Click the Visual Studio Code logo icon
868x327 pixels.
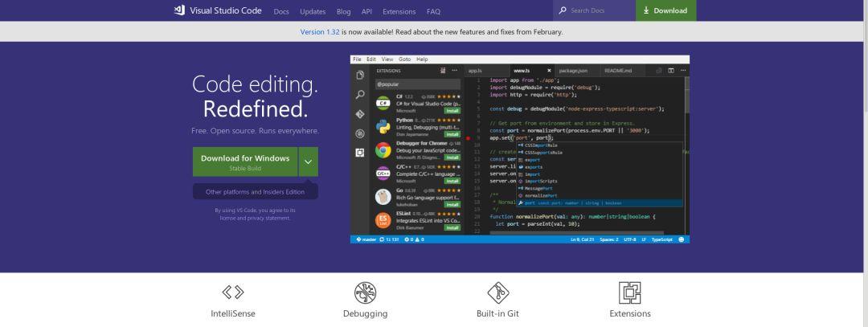pos(179,10)
